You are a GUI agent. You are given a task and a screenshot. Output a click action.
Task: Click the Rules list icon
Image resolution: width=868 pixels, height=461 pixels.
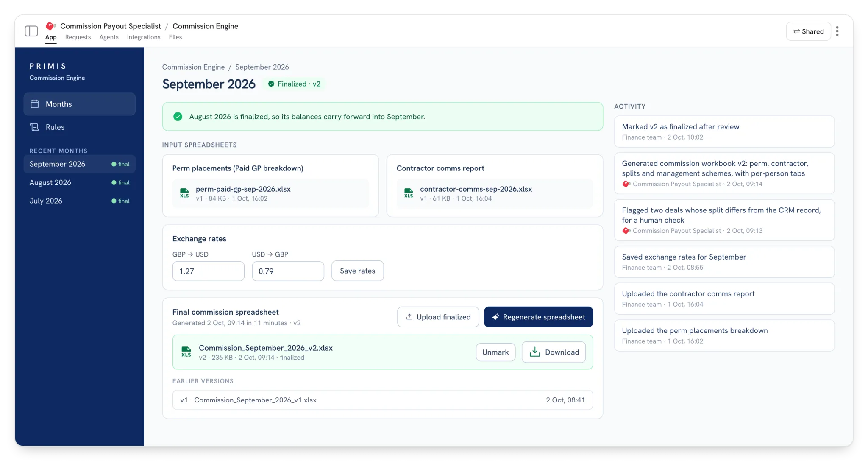pyautogui.click(x=35, y=127)
